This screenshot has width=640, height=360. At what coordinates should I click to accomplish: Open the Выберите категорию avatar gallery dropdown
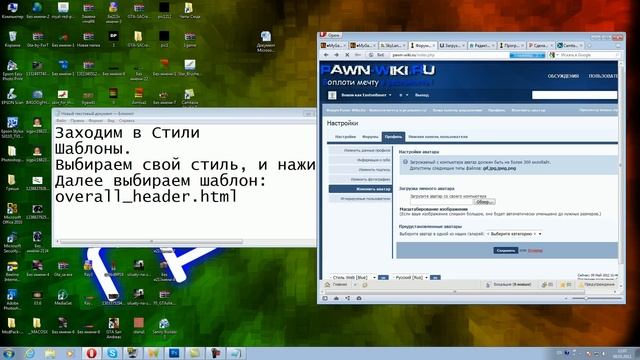[x=514, y=234]
